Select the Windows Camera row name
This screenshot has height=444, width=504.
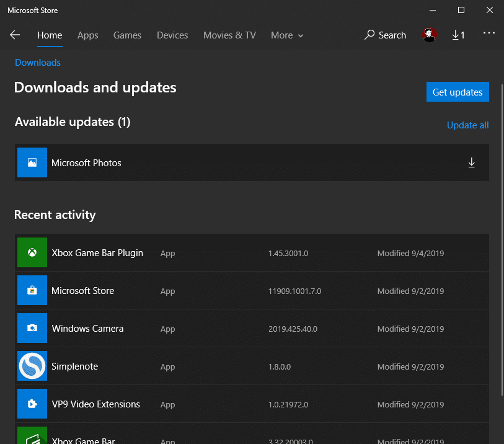87,329
